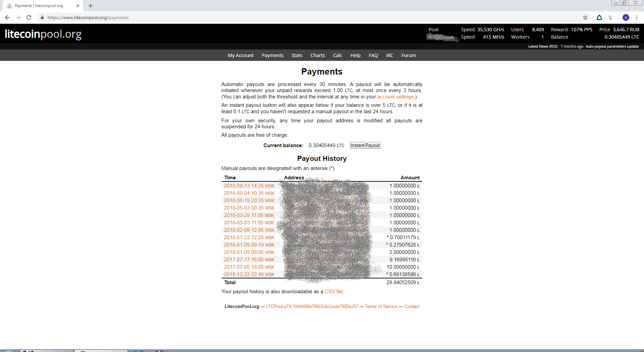This screenshot has width=644, height=352.
Task: Open payout dated 2018-08-04 10:35 MSK
Action: click(249, 193)
